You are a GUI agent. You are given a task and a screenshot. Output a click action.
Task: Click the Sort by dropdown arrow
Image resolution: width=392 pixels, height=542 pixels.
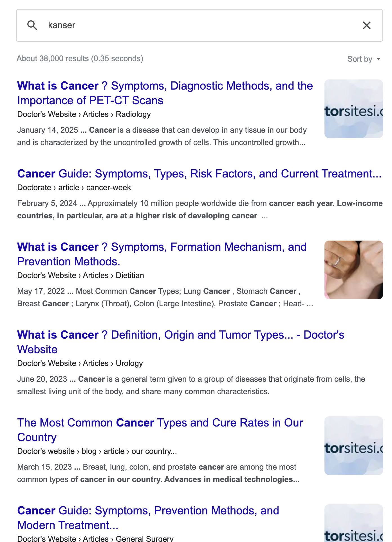(x=378, y=59)
